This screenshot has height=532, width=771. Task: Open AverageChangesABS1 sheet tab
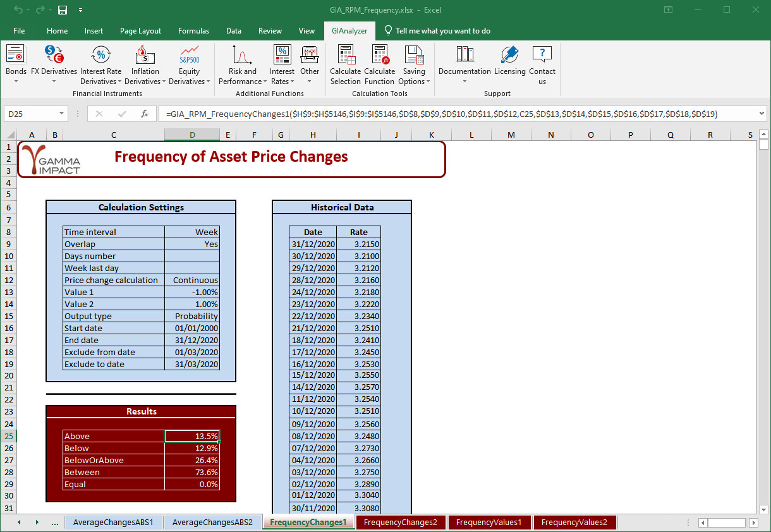[x=113, y=523]
